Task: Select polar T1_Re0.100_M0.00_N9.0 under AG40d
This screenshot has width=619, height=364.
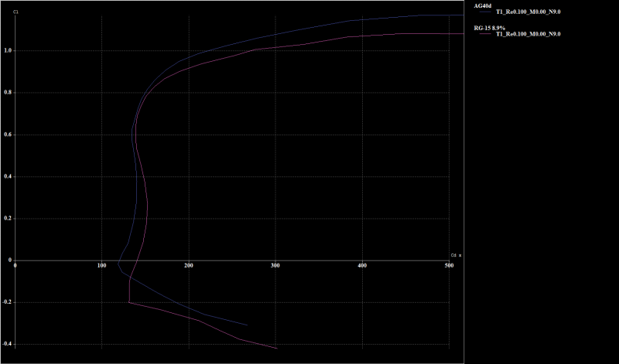Action: pos(528,12)
